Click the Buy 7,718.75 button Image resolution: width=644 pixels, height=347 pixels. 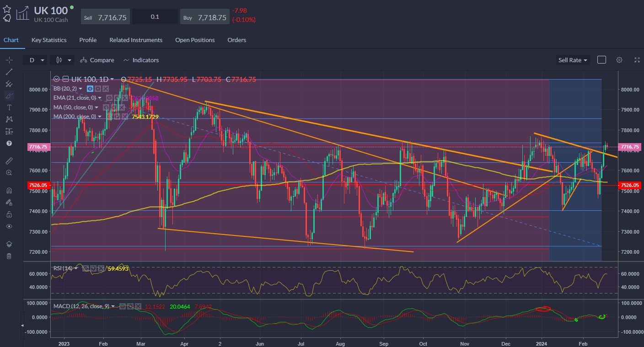pos(204,17)
